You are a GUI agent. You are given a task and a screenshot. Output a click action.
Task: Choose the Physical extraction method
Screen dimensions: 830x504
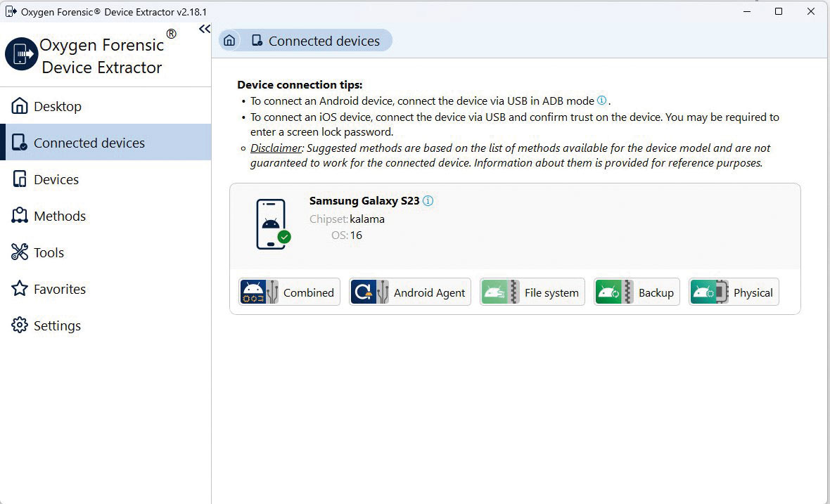pyautogui.click(x=734, y=292)
